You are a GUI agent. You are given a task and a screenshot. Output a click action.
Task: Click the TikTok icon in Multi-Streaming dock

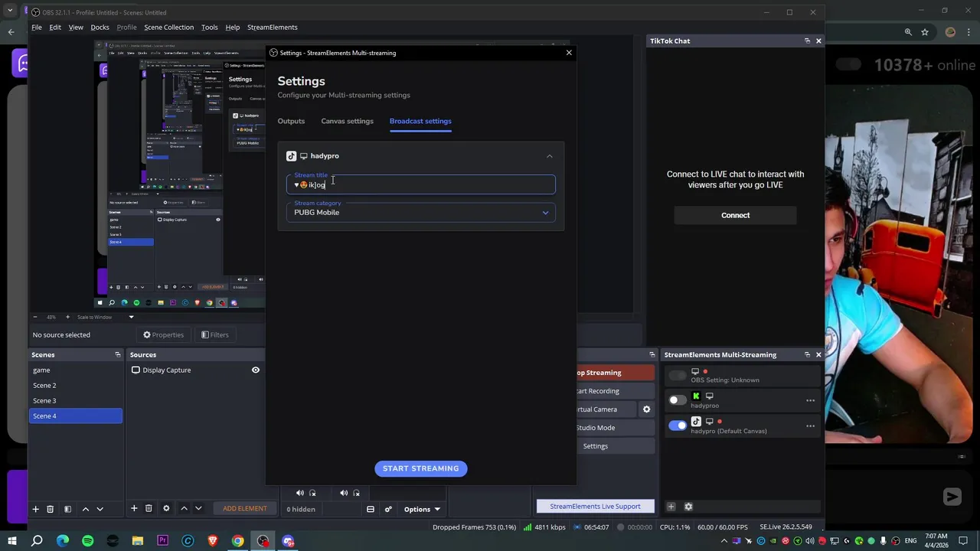tap(696, 422)
